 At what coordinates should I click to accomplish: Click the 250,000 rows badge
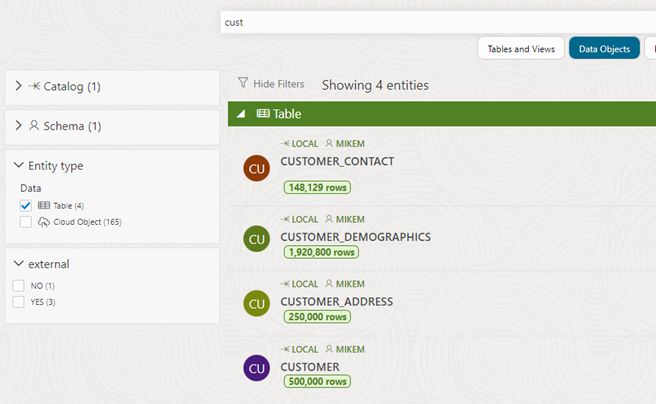318,317
